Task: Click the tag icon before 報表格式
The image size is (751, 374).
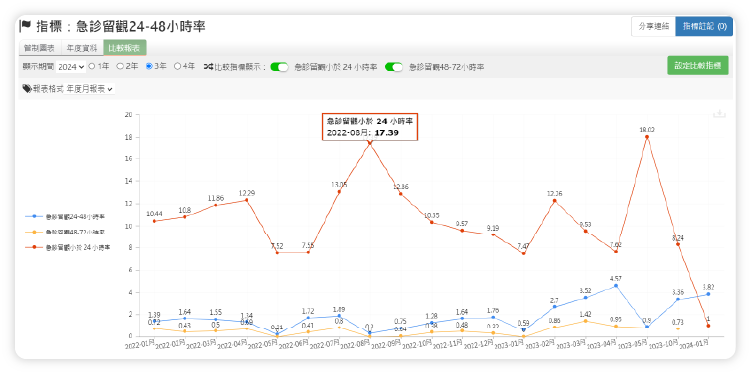Action: (x=27, y=89)
